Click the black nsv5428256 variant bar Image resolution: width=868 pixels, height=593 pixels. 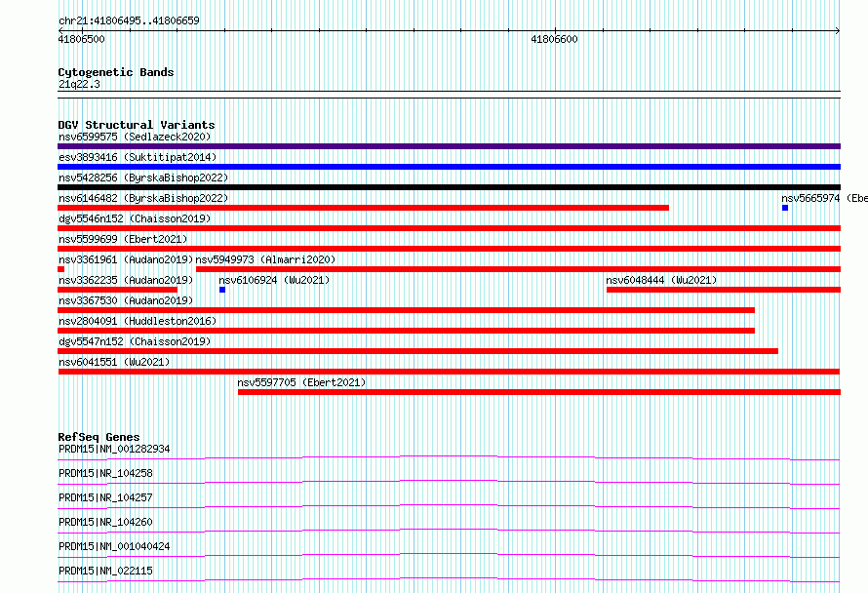point(449,187)
